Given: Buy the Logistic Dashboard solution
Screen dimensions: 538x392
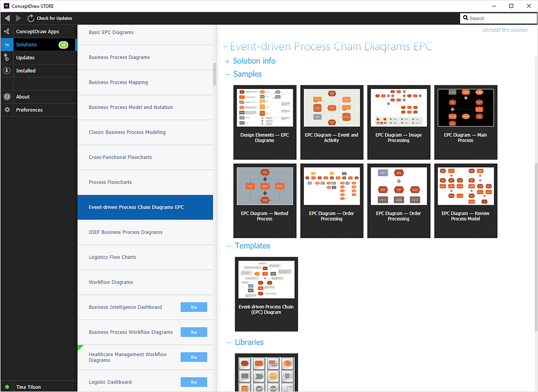Looking at the screenshot, I should (x=194, y=382).
